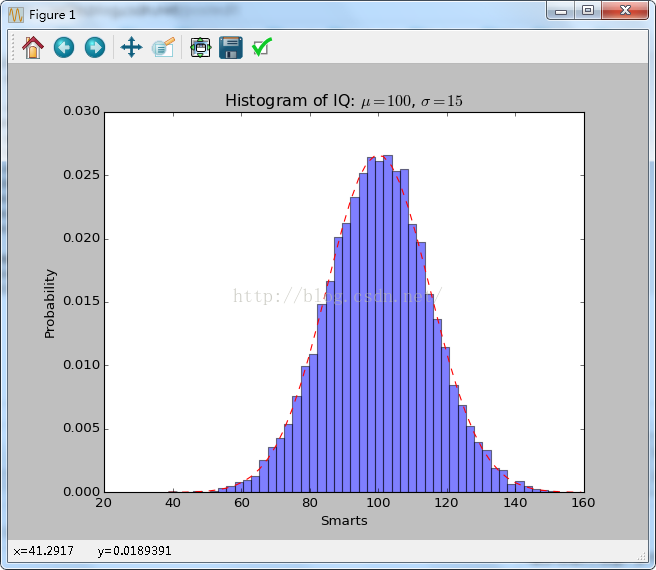Go back to the previous view
The height and width of the screenshot is (570, 656).
click(x=64, y=47)
